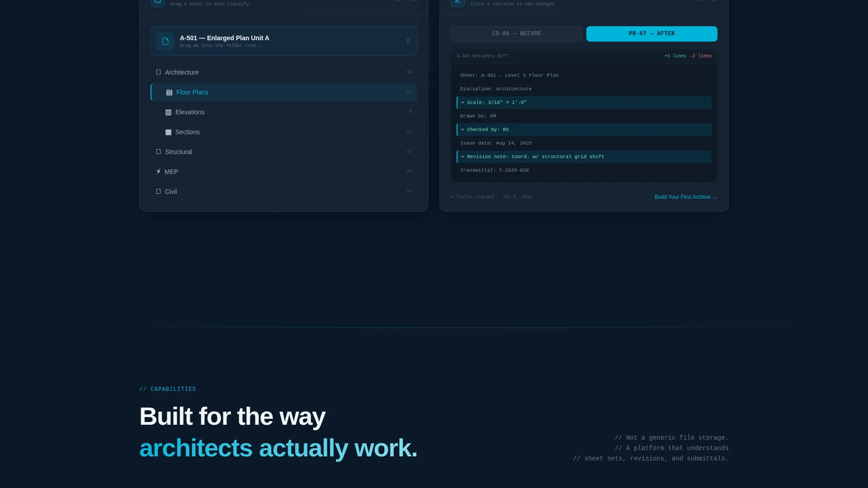Click the Civil folder icon
The image size is (868, 488).
pos(158,192)
